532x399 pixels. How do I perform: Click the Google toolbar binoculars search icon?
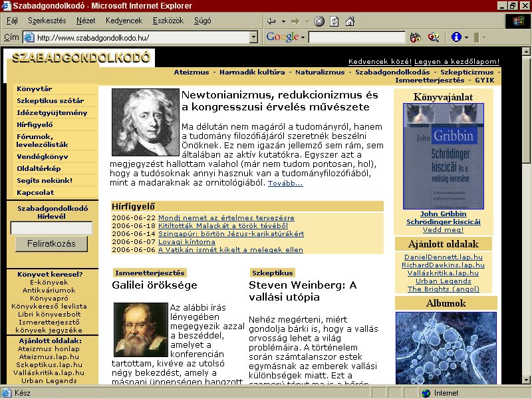tap(415, 37)
